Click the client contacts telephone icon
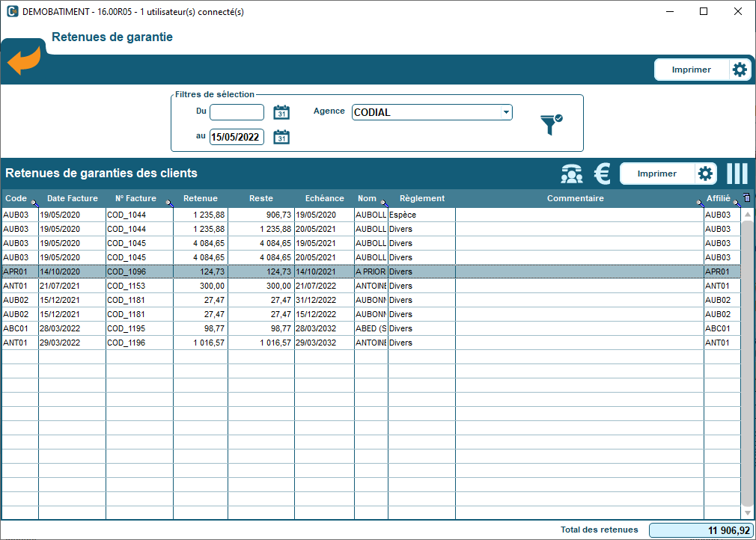This screenshot has height=540, width=756. pos(572,174)
